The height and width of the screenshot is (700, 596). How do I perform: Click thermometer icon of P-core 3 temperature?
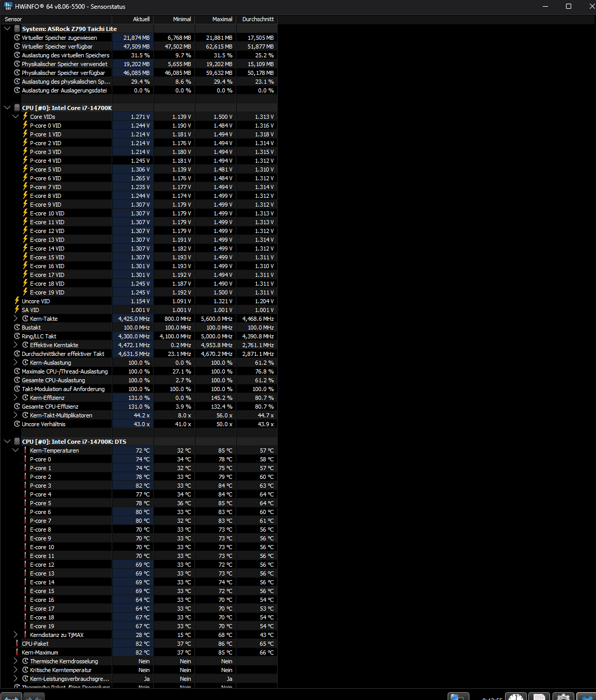[25, 486]
